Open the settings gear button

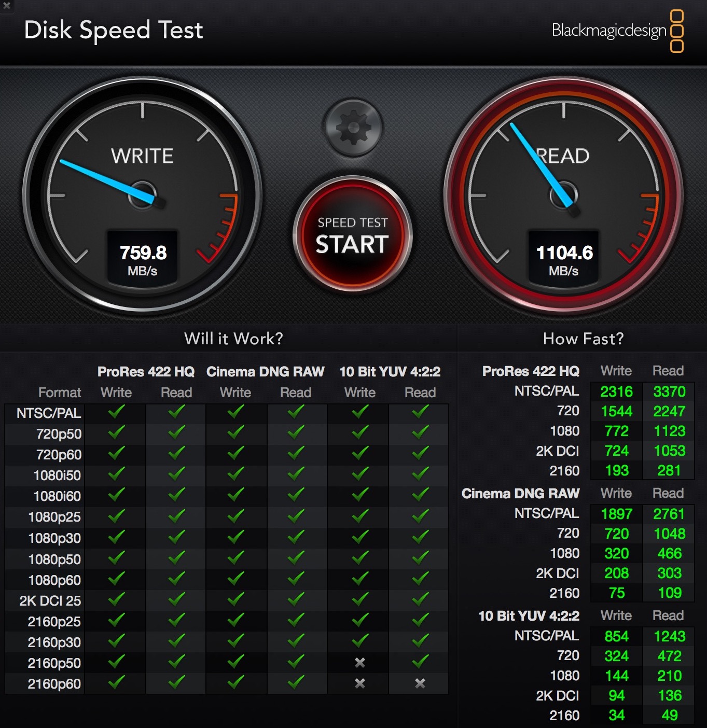353,127
